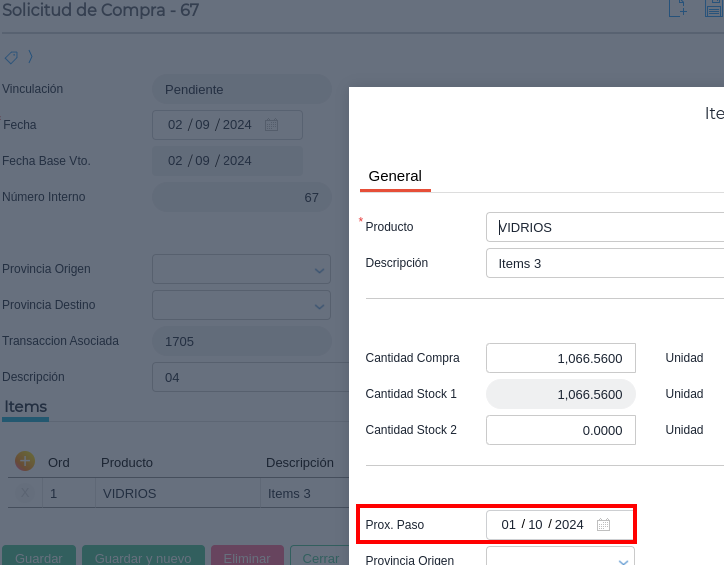724x565 pixels.
Task: Expand the Provincia Destino dropdown
Action: tap(319, 305)
